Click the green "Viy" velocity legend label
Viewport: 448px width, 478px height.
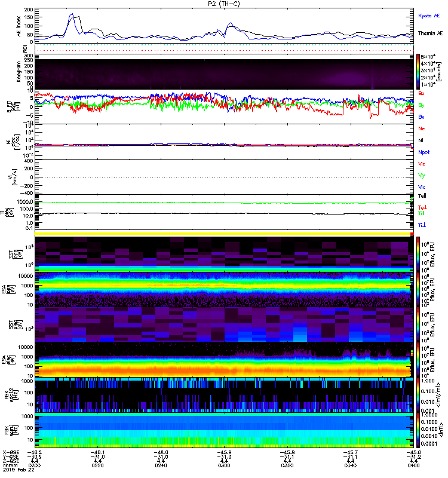click(422, 176)
